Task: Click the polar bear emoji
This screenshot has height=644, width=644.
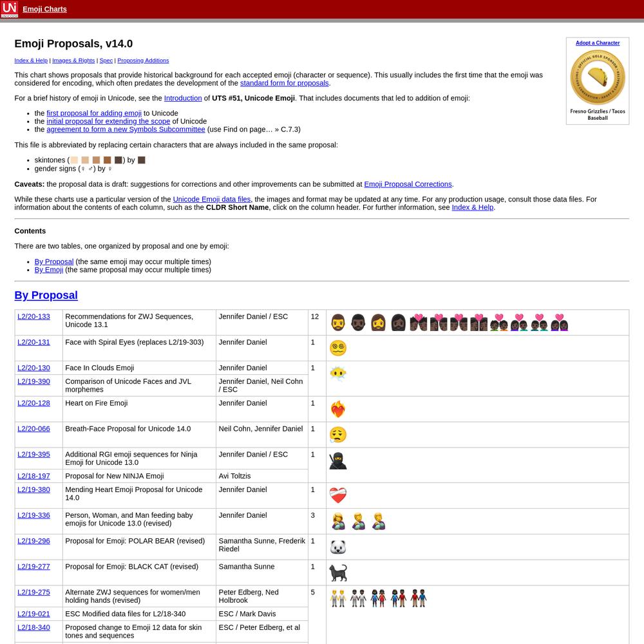Action: (x=338, y=547)
